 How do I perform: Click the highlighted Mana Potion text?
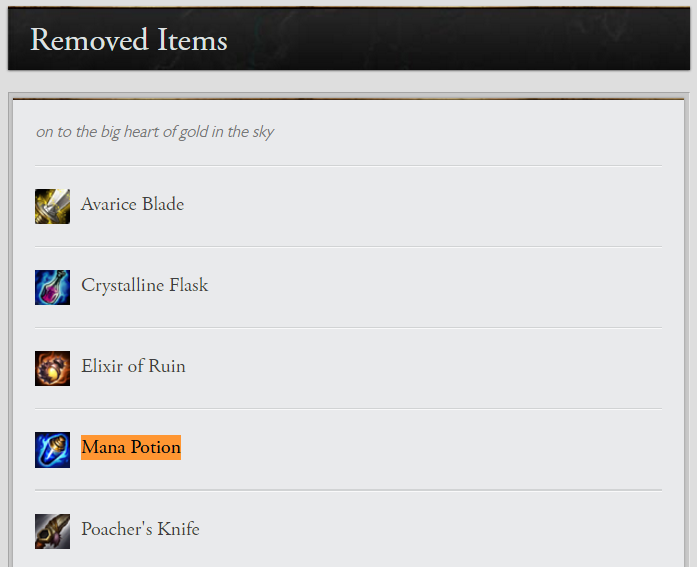pos(131,447)
